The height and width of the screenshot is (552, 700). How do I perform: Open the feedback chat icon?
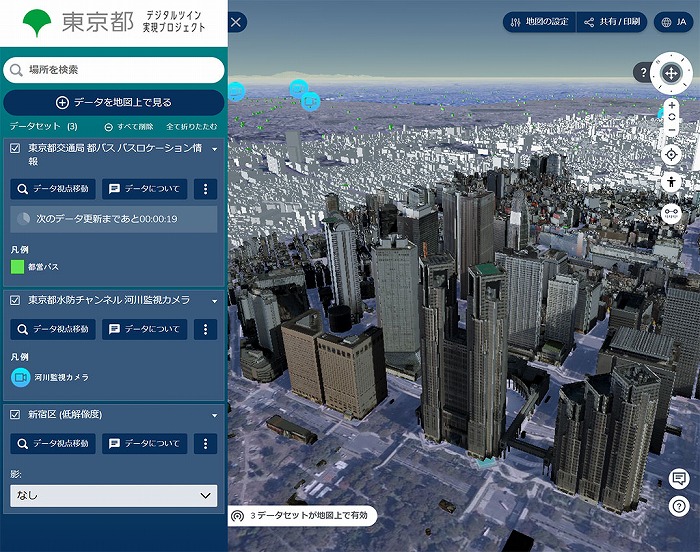(x=679, y=479)
